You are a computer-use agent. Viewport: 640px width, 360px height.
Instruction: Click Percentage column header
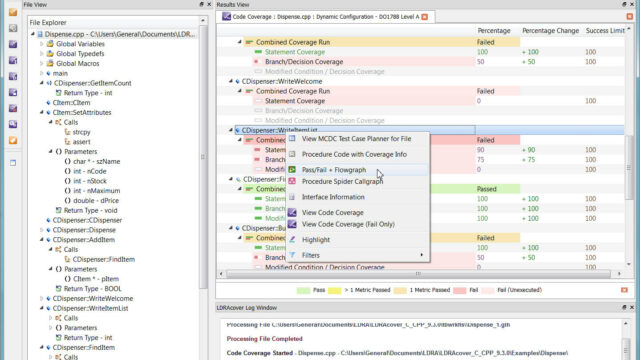pyautogui.click(x=494, y=31)
